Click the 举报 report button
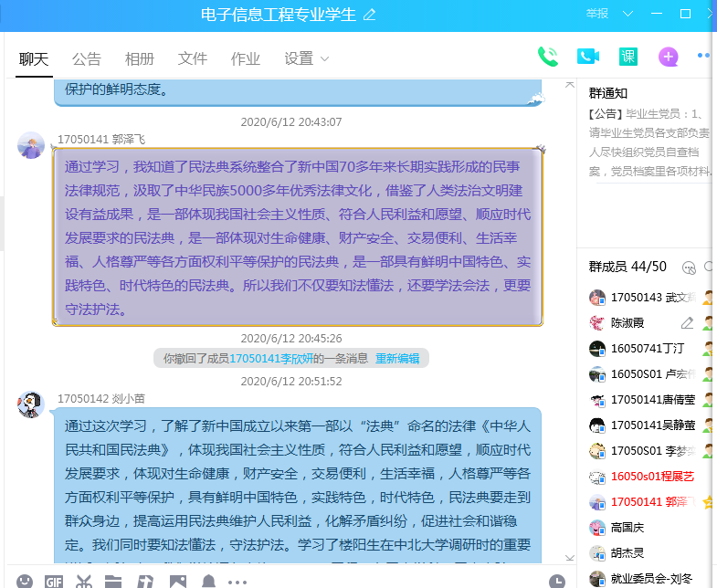This screenshot has width=717, height=588. click(x=597, y=14)
